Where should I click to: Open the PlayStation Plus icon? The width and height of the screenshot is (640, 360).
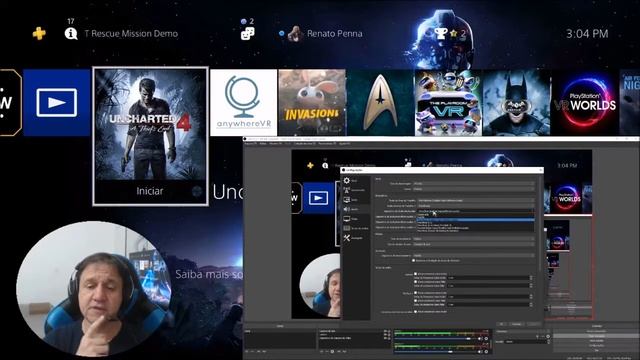39,33
